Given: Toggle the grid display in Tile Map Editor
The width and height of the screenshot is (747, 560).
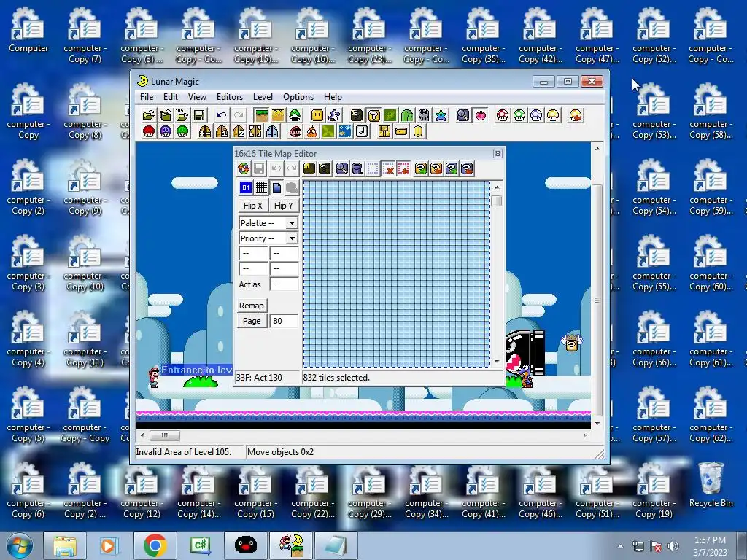Looking at the screenshot, I should pyautogui.click(x=261, y=187).
